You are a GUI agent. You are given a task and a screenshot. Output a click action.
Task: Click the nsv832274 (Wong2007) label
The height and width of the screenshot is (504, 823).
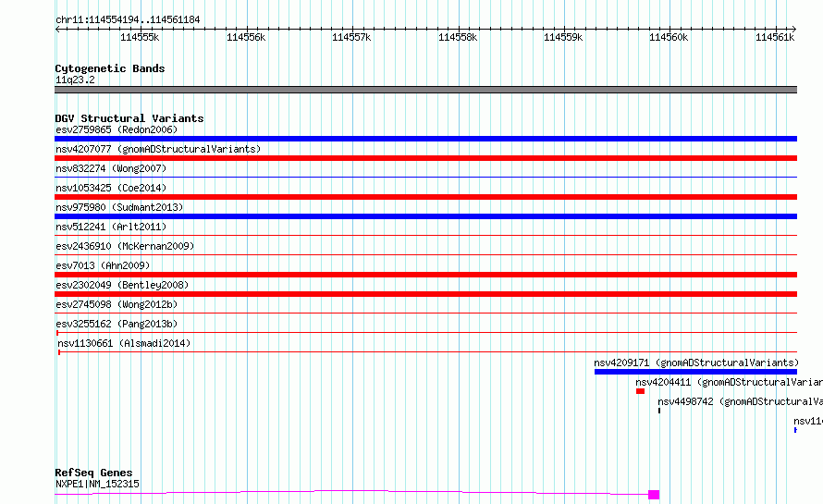[111, 168]
